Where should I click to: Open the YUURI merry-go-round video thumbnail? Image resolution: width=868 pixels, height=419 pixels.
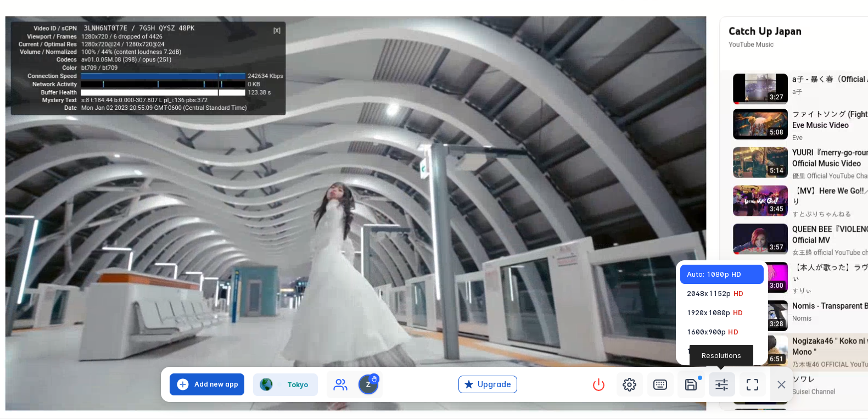click(x=760, y=163)
